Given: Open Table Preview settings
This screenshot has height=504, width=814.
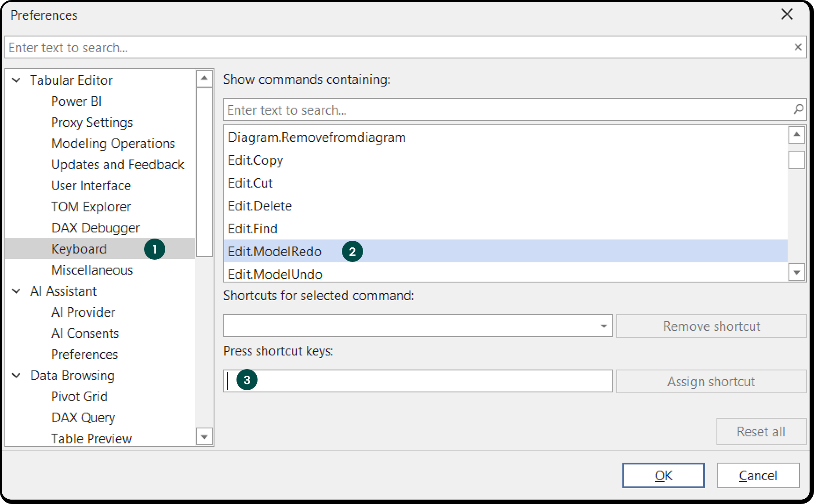Looking at the screenshot, I should pos(91,439).
